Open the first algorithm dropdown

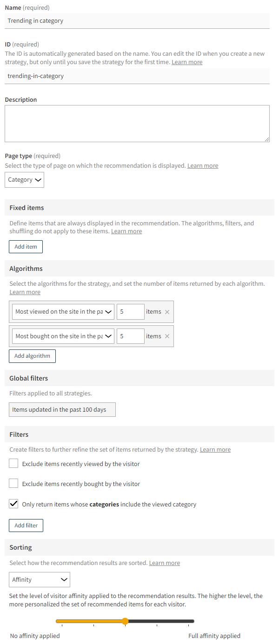(x=63, y=312)
